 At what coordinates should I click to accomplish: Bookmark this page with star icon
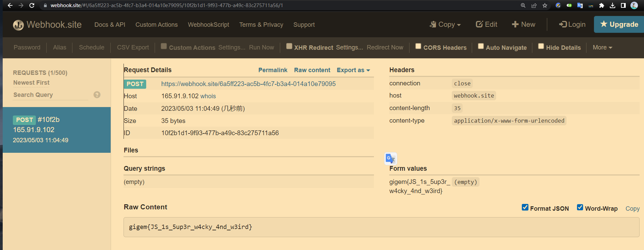coord(545,5)
